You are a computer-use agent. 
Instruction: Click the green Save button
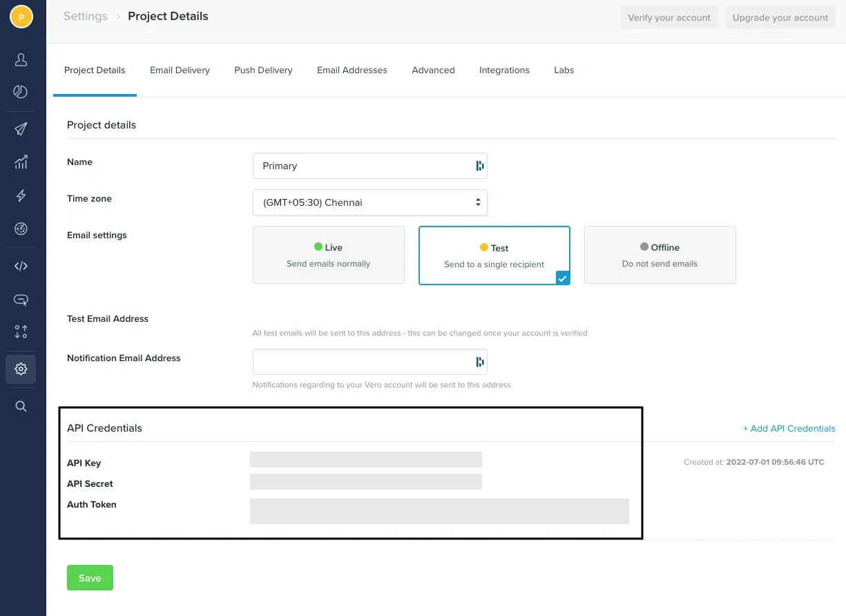pyautogui.click(x=90, y=578)
